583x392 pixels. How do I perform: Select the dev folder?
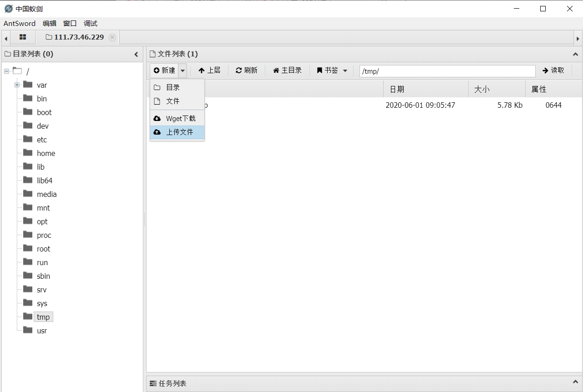point(43,126)
